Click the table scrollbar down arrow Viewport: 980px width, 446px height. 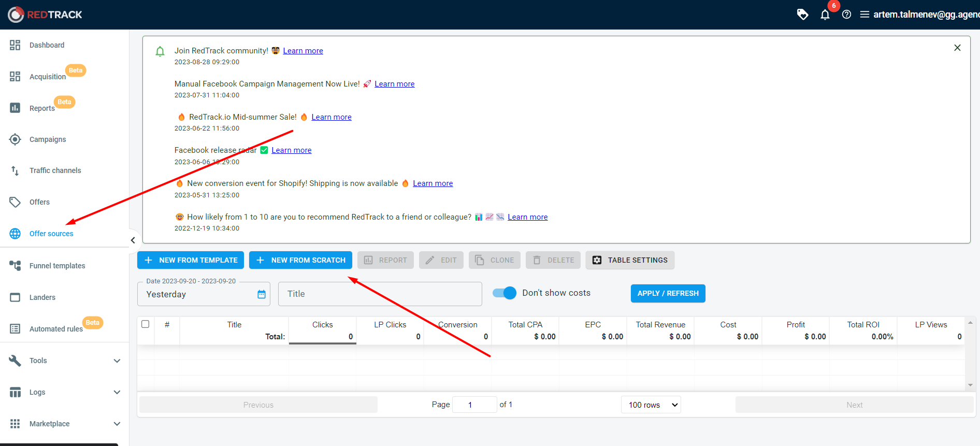(x=970, y=385)
